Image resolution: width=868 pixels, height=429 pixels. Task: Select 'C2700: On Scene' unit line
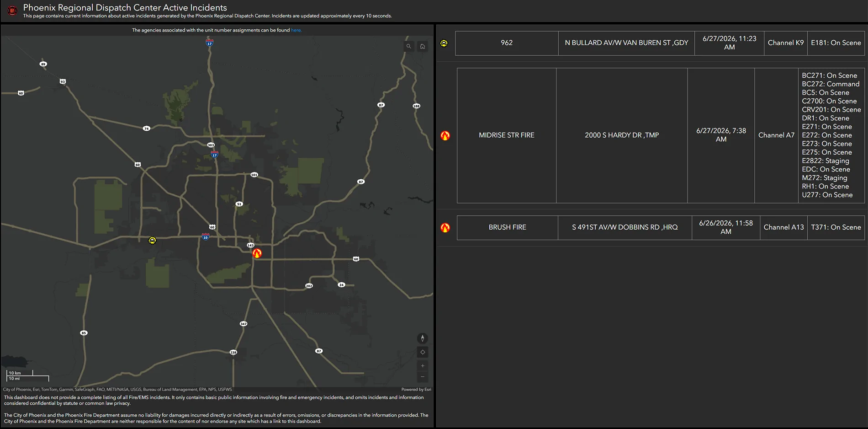[829, 101]
